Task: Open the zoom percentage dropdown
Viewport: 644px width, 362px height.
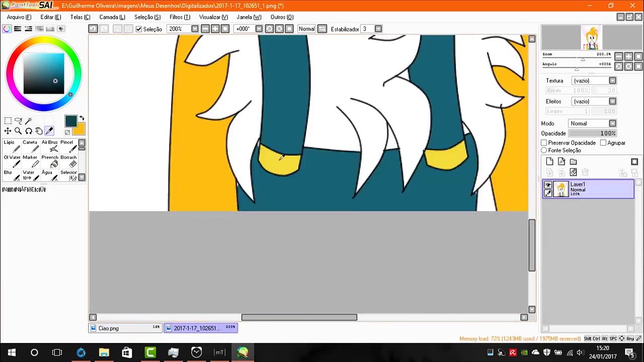Action: (195, 29)
